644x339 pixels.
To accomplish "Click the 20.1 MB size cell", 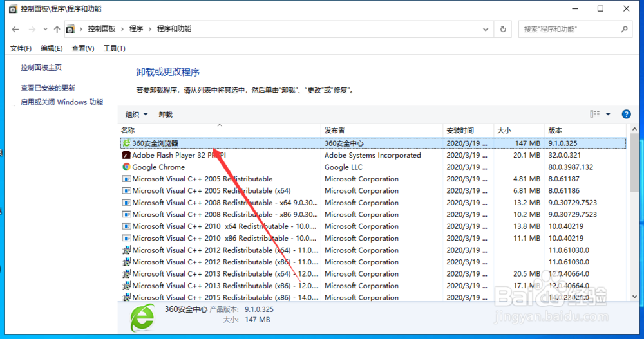I will click(527, 155).
